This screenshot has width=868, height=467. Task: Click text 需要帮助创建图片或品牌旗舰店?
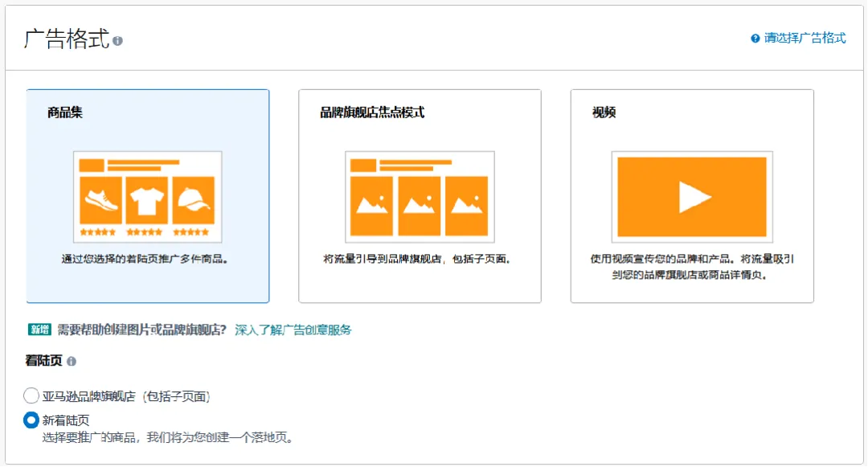[x=141, y=330]
